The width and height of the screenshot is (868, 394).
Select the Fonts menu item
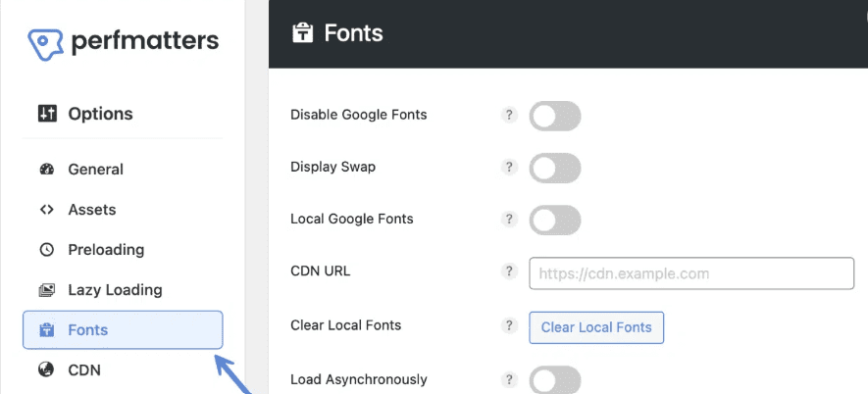(x=123, y=330)
